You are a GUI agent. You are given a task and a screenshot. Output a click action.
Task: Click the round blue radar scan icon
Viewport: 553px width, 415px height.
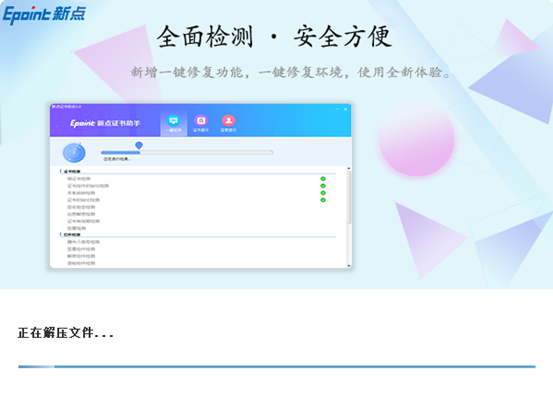coord(74,153)
